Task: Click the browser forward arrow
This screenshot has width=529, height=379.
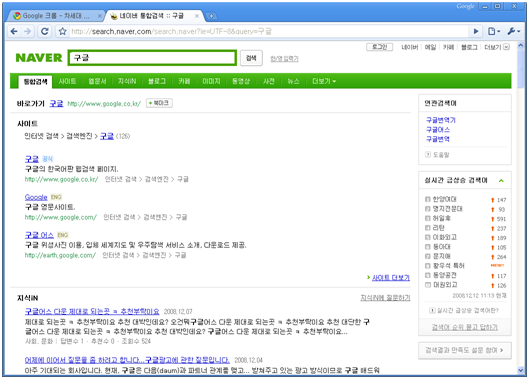Action: (x=28, y=31)
